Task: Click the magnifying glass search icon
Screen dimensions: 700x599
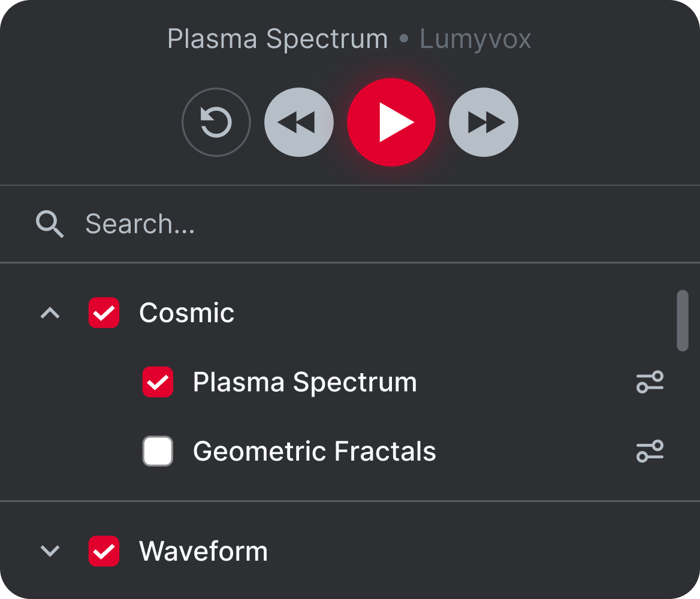Action: click(50, 223)
